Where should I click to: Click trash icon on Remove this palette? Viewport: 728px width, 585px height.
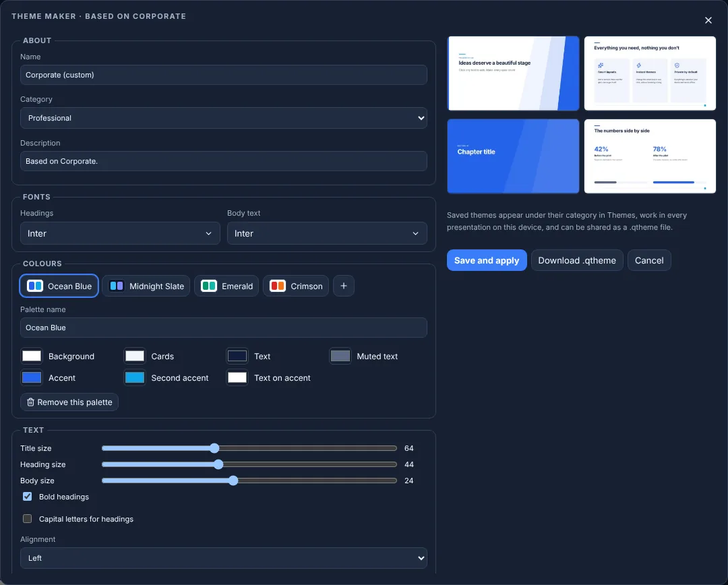[30, 402]
